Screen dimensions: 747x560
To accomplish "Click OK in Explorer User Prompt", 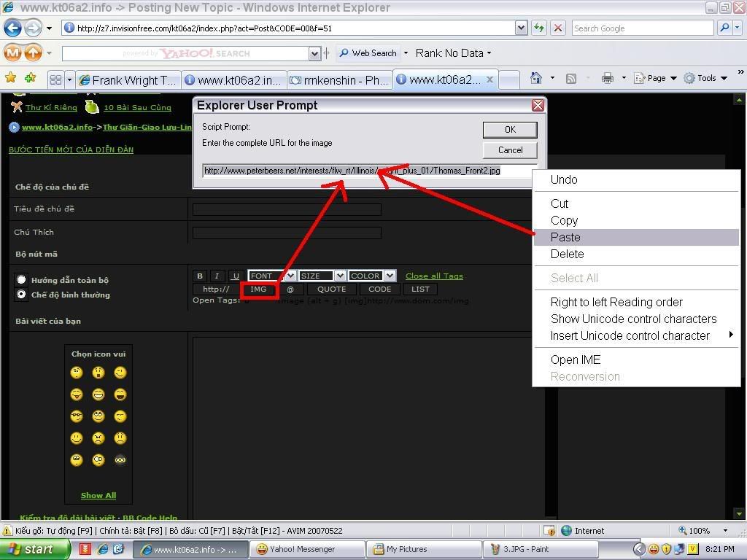I will [x=510, y=130].
